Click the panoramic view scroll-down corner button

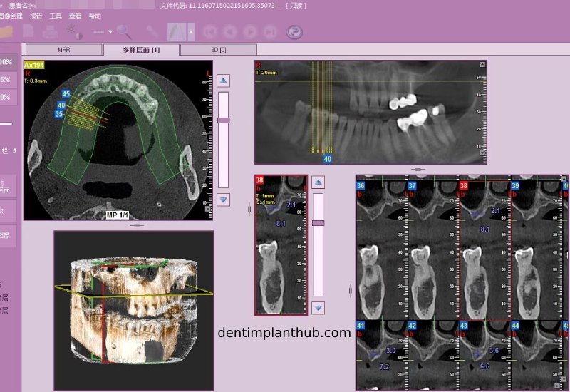[x=482, y=153]
